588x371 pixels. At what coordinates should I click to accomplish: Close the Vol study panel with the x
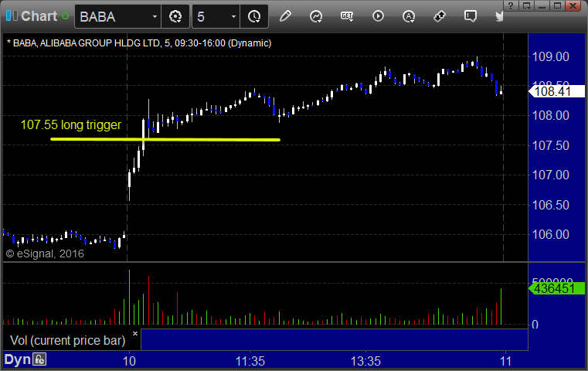click(x=135, y=333)
